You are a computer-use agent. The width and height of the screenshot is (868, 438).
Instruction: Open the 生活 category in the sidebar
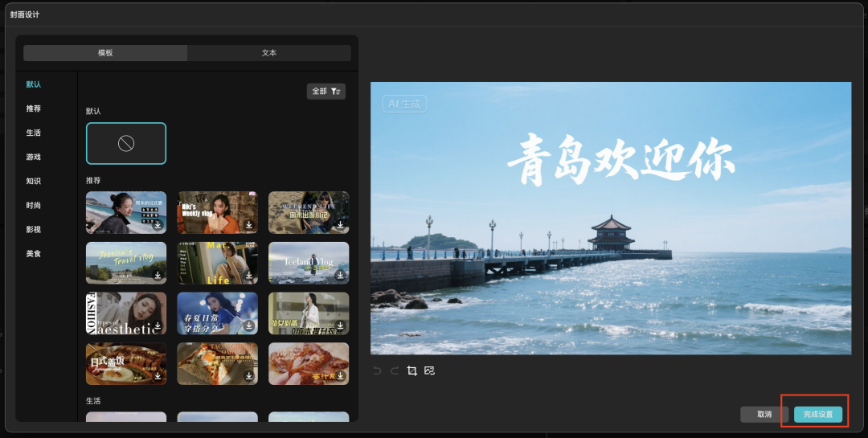tap(33, 133)
